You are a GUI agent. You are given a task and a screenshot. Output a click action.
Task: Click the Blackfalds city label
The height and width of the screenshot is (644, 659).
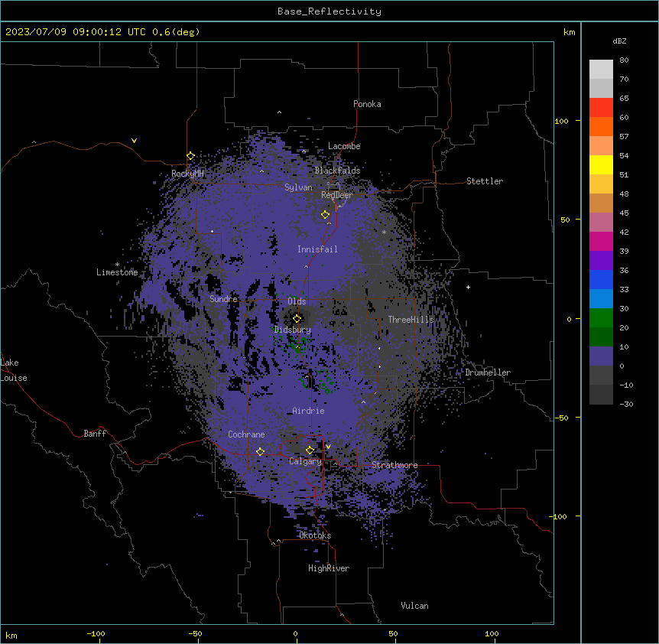[x=337, y=171]
